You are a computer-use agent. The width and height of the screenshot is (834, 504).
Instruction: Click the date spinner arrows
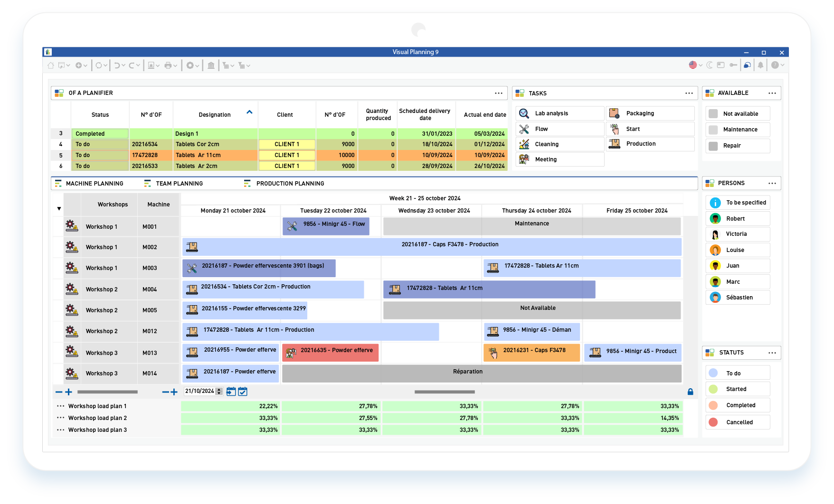point(219,392)
